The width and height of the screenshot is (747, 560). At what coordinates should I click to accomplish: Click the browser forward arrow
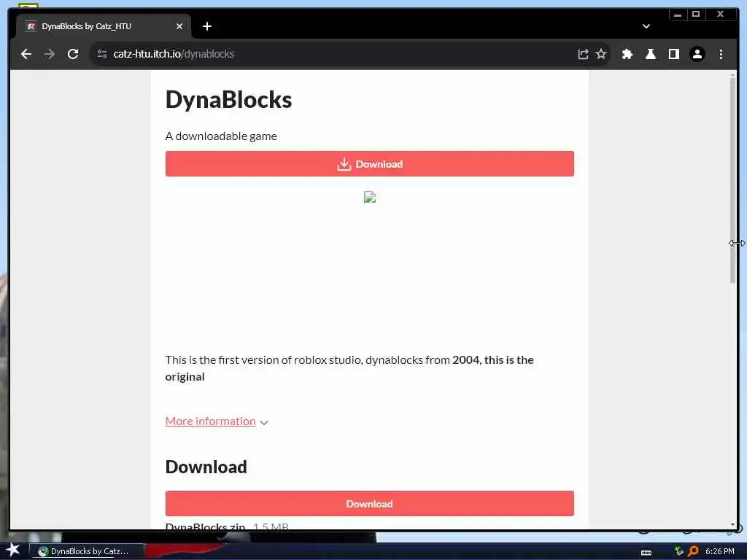[x=50, y=54]
